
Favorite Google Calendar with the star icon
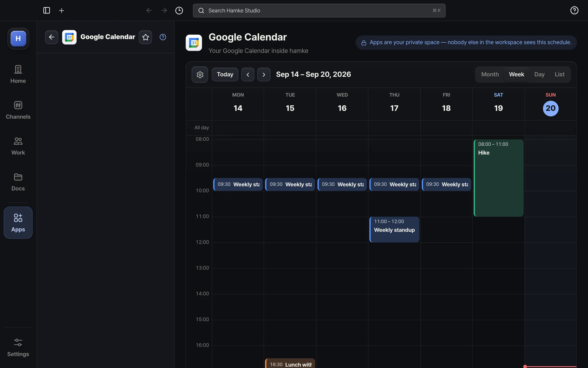pyautogui.click(x=145, y=37)
